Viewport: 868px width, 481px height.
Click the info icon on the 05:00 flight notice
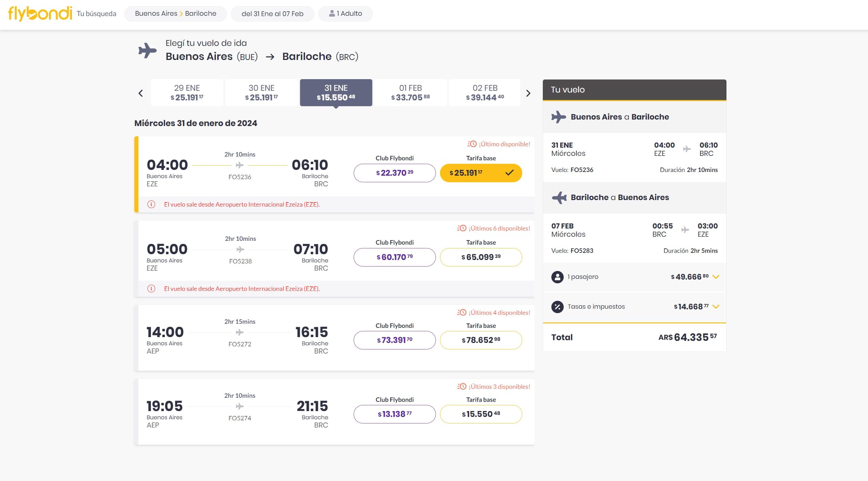point(151,289)
